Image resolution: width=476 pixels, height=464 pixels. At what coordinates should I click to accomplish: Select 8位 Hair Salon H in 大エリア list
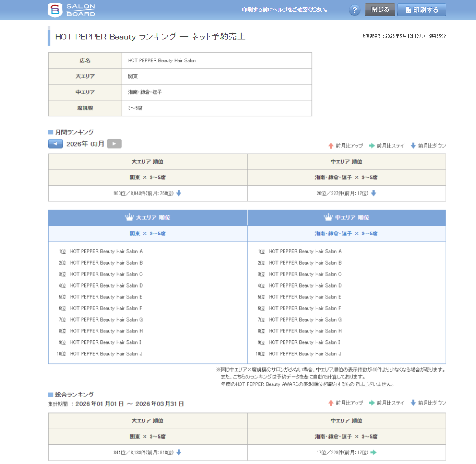click(x=101, y=331)
